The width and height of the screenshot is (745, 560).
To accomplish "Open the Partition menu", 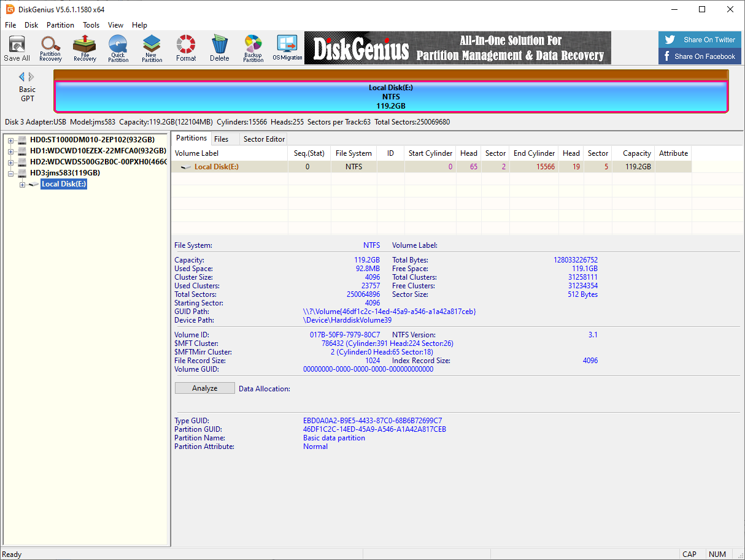I will (x=60, y=25).
